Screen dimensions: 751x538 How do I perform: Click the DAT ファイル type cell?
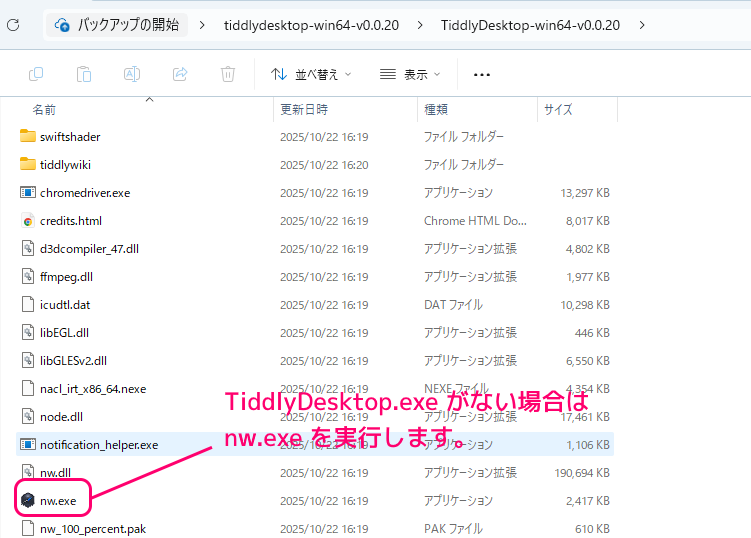[x=453, y=305]
